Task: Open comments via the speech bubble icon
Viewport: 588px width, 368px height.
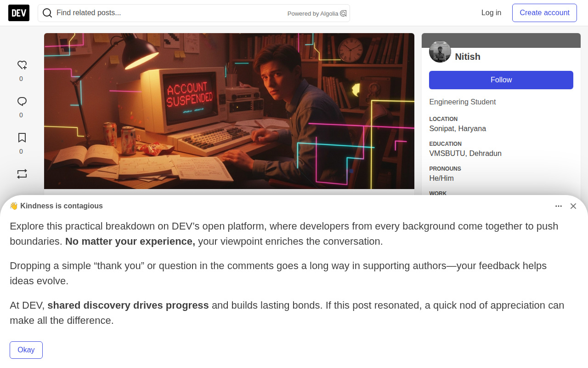Action: point(22,102)
